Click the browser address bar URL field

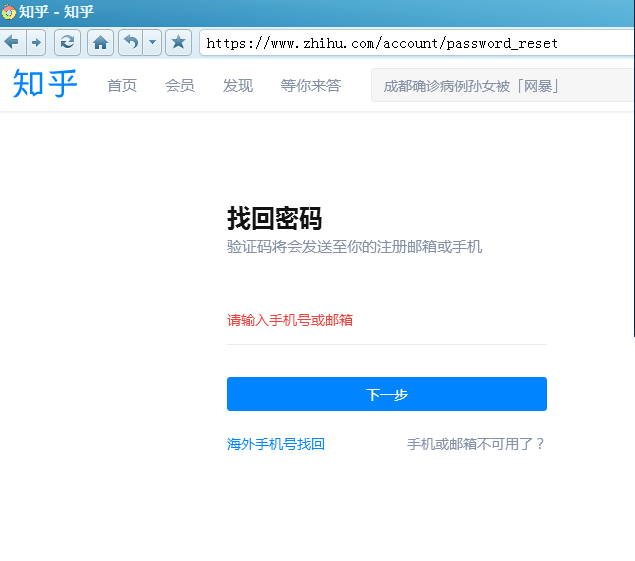(x=417, y=43)
